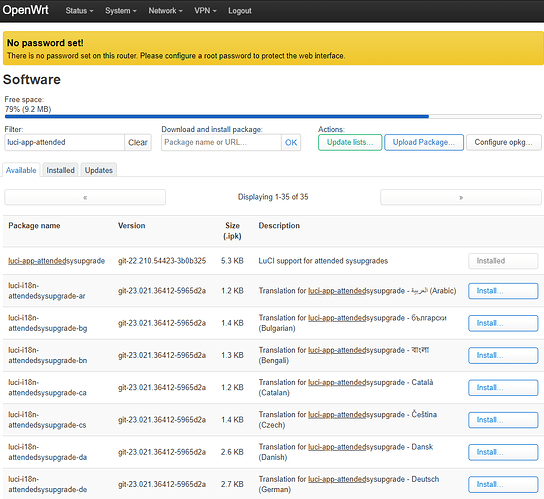This screenshot has width=544, height=499.
Task: Click the Version column header
Action: click(x=131, y=226)
